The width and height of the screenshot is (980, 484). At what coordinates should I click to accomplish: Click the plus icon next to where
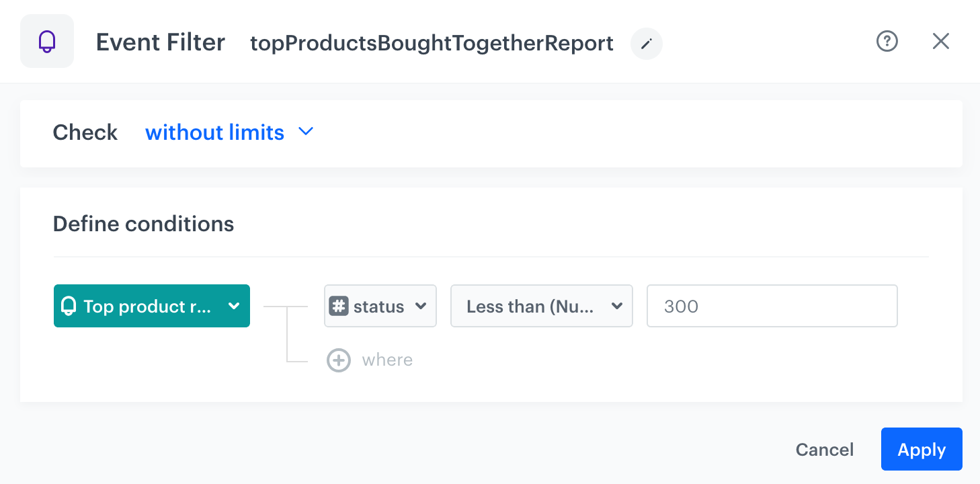click(x=339, y=360)
